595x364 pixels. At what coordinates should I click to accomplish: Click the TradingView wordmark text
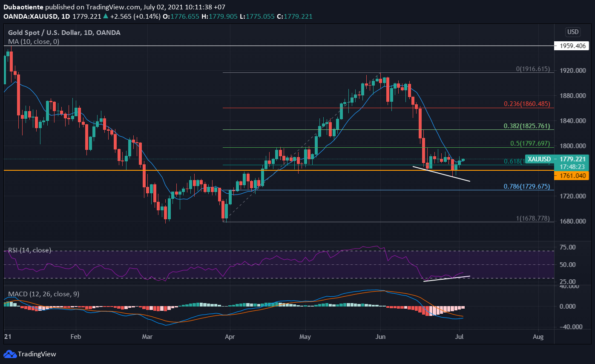click(x=37, y=354)
